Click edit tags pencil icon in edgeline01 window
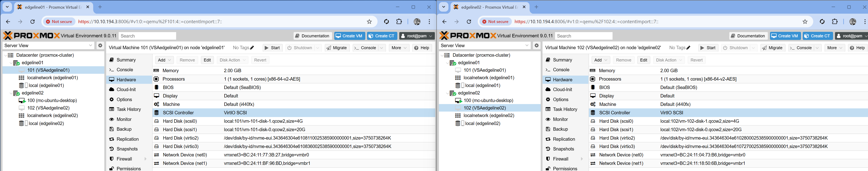868x171 pixels. (252, 48)
